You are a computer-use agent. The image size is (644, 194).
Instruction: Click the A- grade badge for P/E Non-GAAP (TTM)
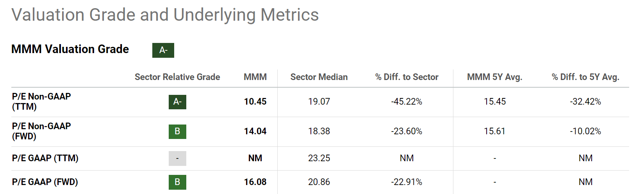(177, 102)
